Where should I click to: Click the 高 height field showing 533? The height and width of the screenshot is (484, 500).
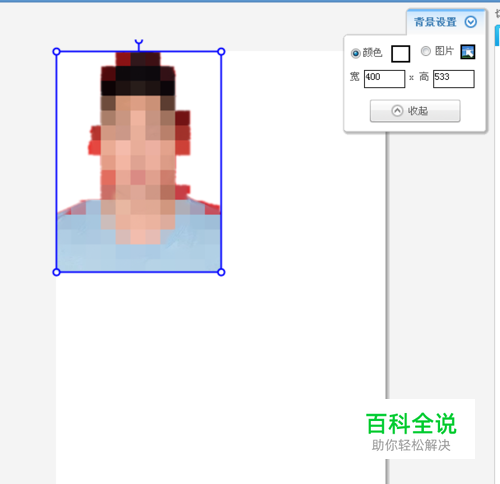(453, 79)
